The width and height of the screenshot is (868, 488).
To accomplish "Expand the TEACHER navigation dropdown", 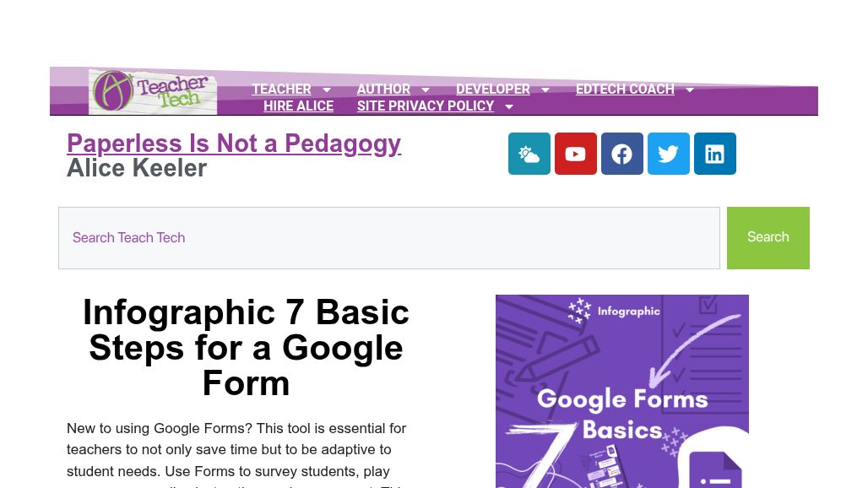I will point(327,89).
